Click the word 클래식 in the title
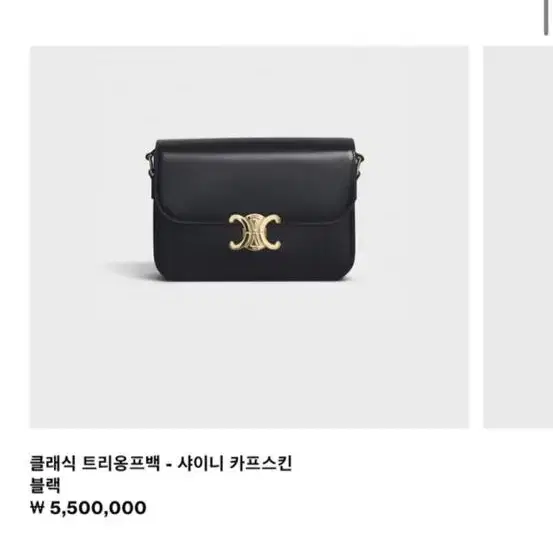This screenshot has width=553, height=553. pyautogui.click(x=53, y=463)
